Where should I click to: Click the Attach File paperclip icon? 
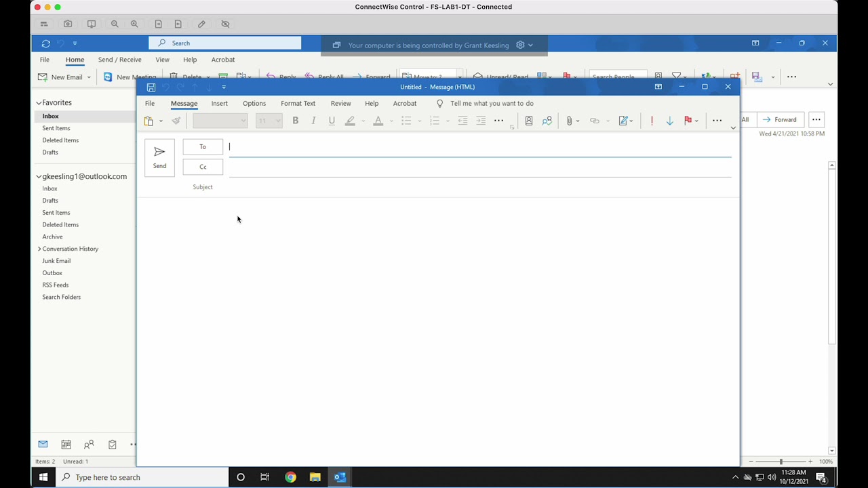[x=570, y=121]
